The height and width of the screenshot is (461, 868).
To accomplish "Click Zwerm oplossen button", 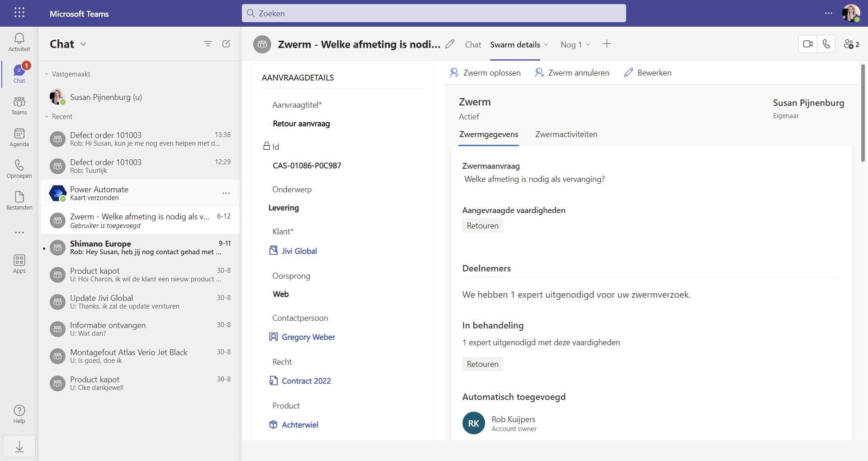I will pyautogui.click(x=486, y=73).
